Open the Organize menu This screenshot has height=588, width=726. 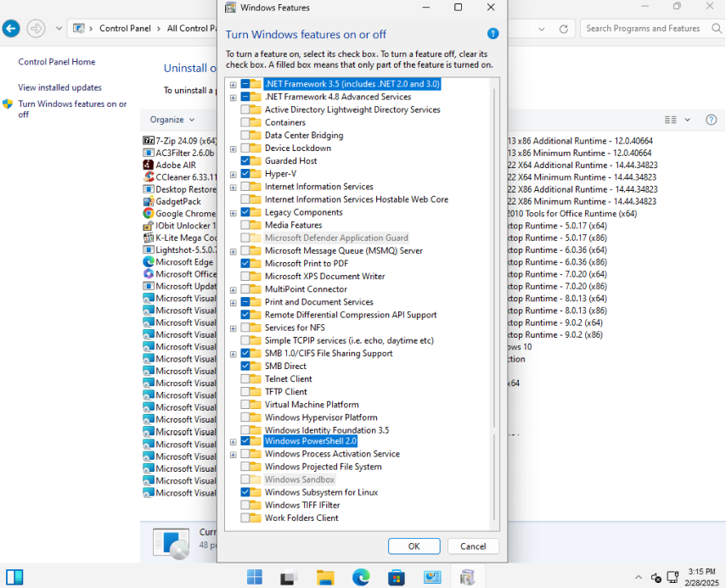click(x=172, y=120)
